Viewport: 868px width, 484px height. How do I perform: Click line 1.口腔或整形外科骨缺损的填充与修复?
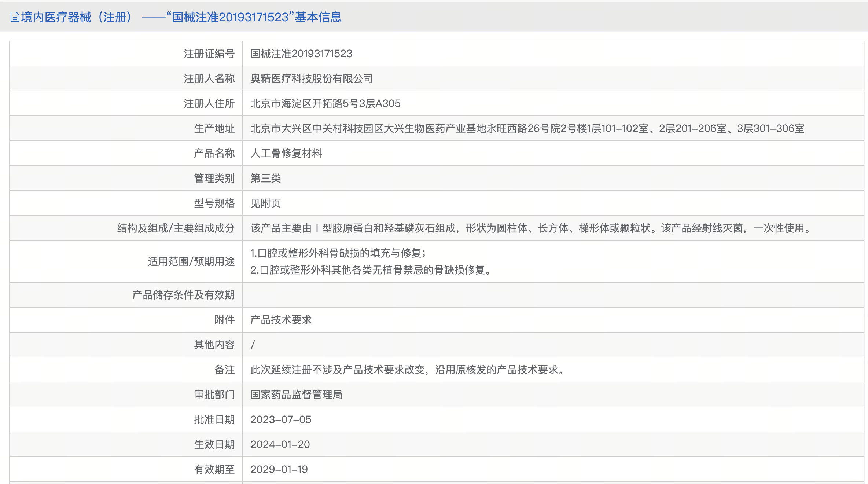coord(338,253)
